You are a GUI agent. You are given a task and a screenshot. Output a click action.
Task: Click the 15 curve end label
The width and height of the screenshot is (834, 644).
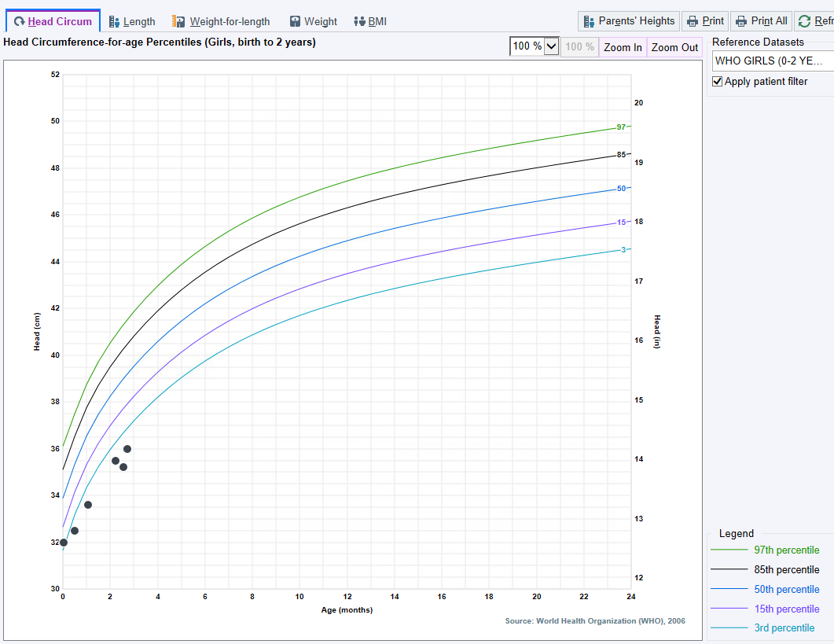621,223
